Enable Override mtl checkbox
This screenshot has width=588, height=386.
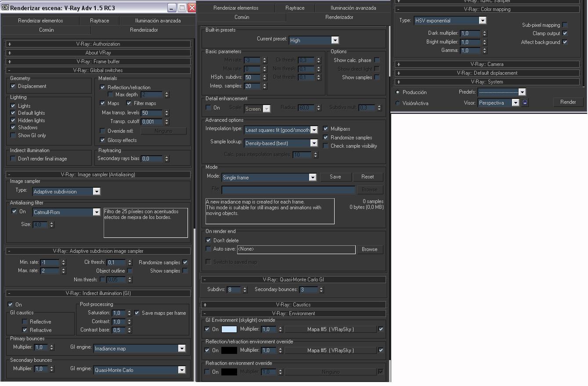(103, 131)
